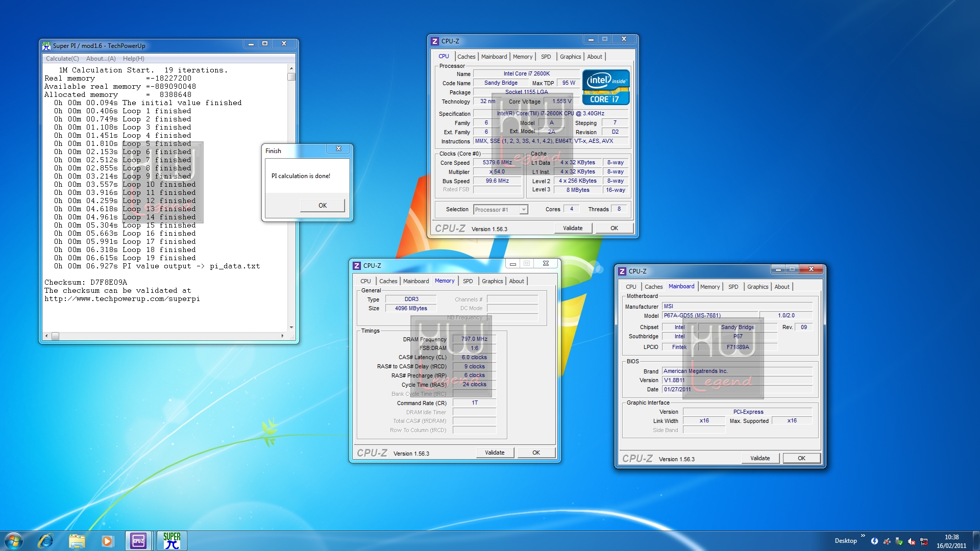980x551 pixels.
Task: Select the CPU tab in the Memory CPU-Z window
Action: [x=365, y=281]
